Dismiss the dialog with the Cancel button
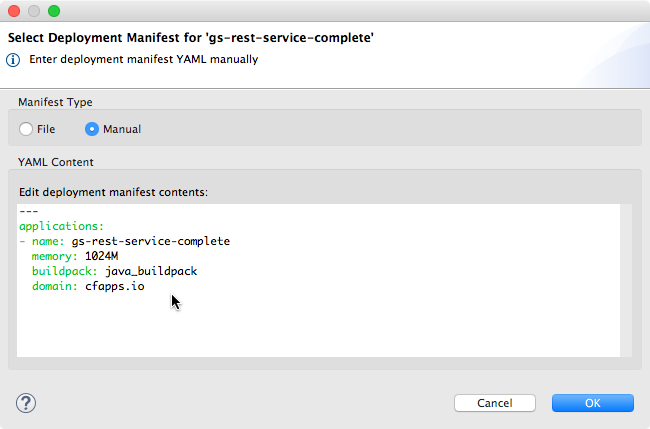The image size is (650, 429). pyautogui.click(x=495, y=403)
